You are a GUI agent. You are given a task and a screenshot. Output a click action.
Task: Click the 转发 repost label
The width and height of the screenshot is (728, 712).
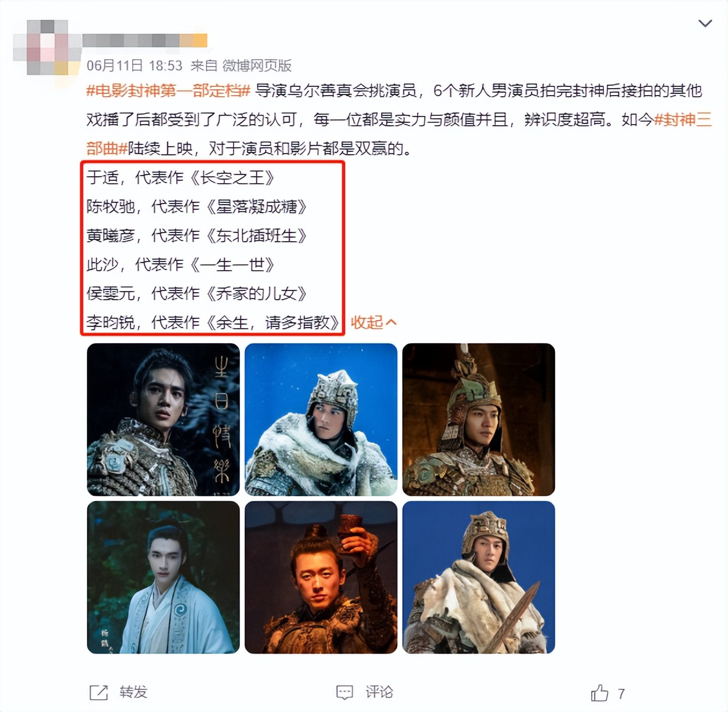click(133, 692)
